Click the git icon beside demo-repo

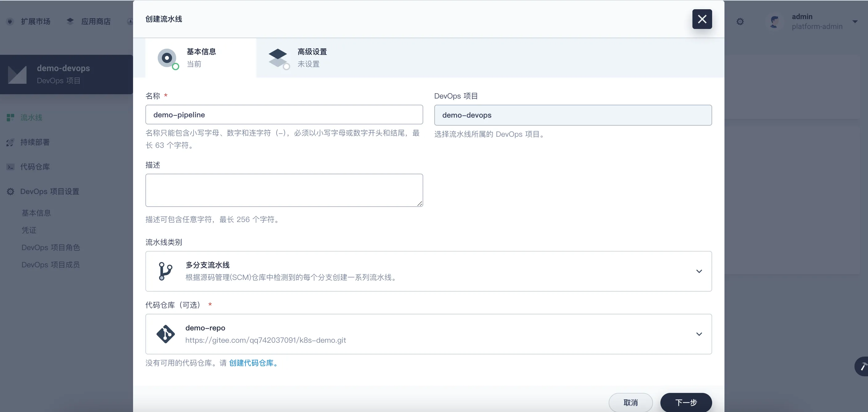[165, 334]
